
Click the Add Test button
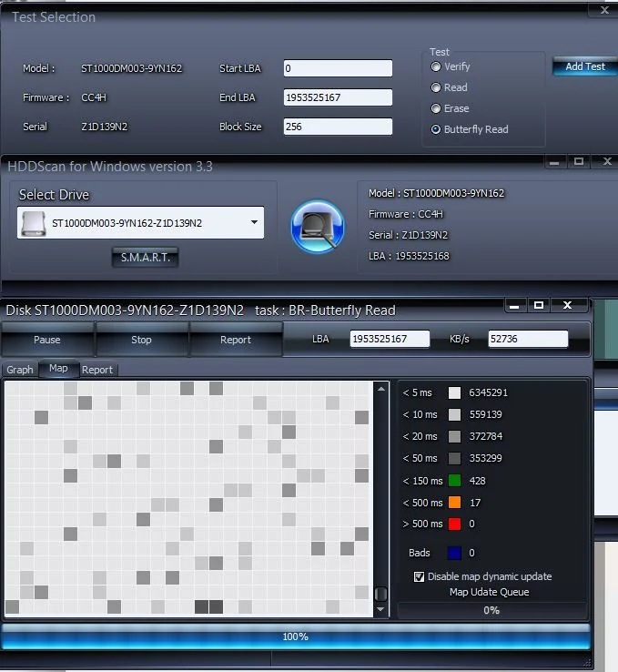pos(585,66)
